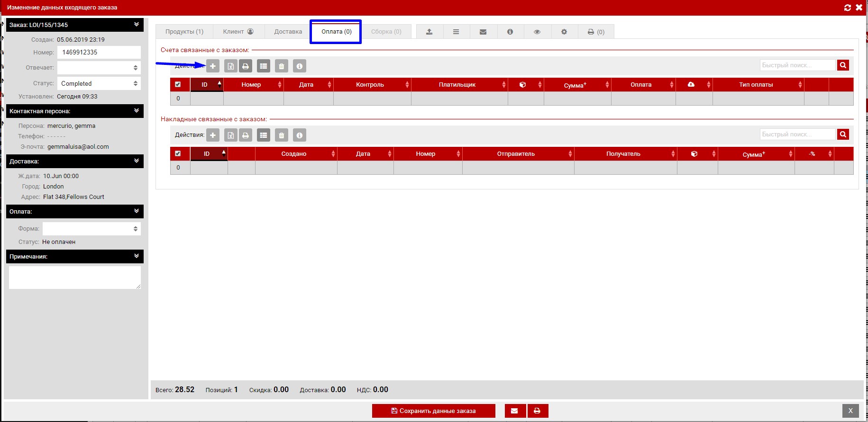Collapse the Контактная персона section

pyautogui.click(x=137, y=111)
